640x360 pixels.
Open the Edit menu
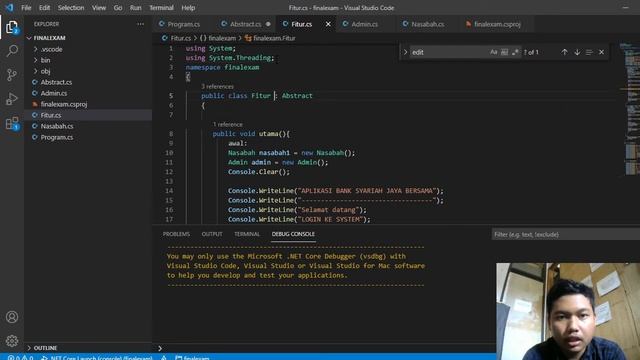44,7
